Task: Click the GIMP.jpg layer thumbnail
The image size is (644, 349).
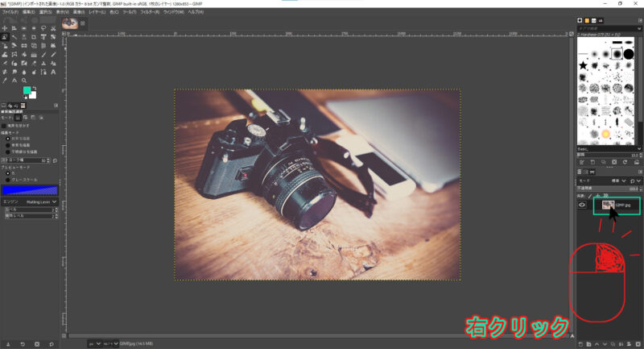Action: 609,206
